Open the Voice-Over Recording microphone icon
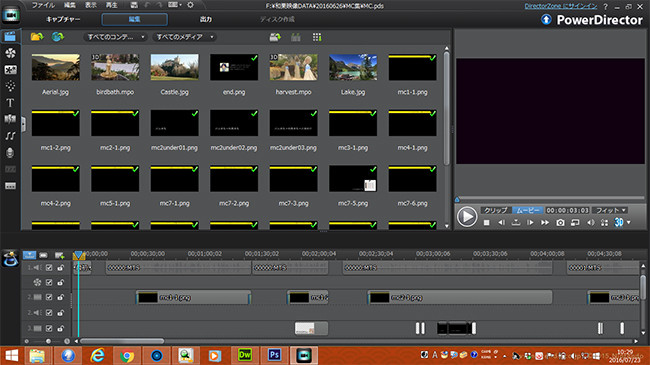This screenshot has width=650, height=365. tap(10, 153)
